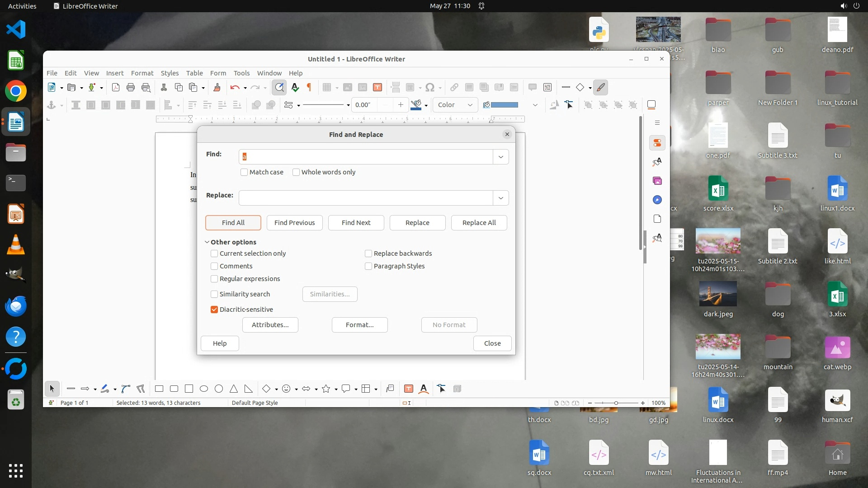Image resolution: width=868 pixels, height=488 pixels.
Task: Select the Ellipse shape tool
Action: click(204, 389)
